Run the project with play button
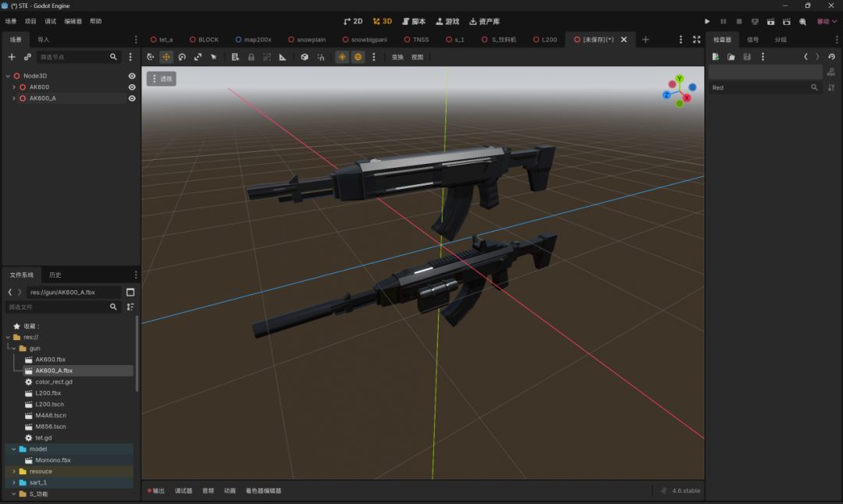 [x=707, y=22]
